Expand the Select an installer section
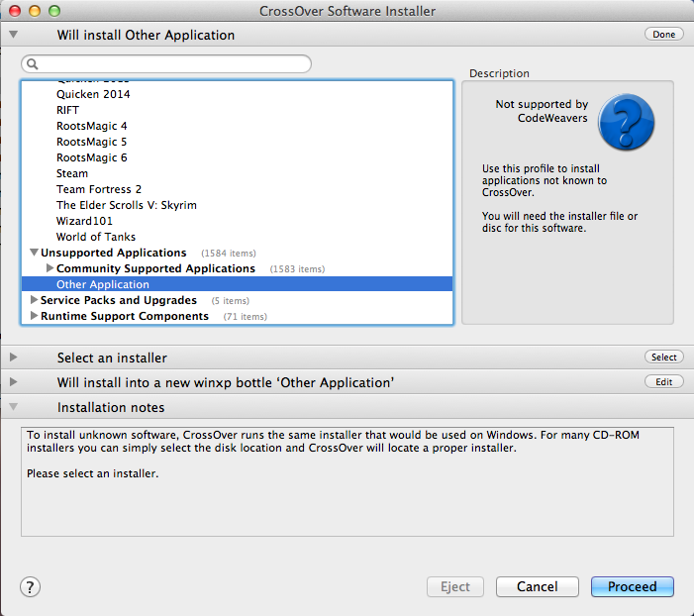This screenshot has height=616, width=694. pyautogui.click(x=13, y=358)
